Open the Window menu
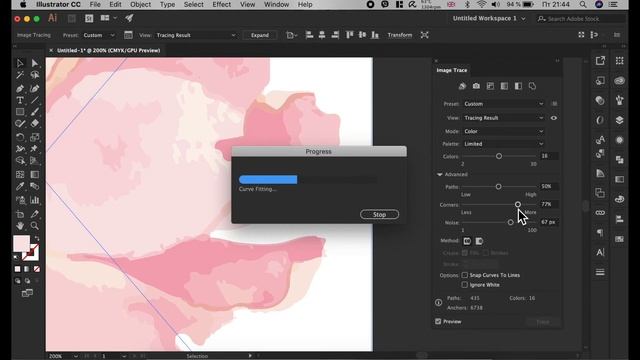Screen dimensions: 640x360 click(x=276, y=5)
